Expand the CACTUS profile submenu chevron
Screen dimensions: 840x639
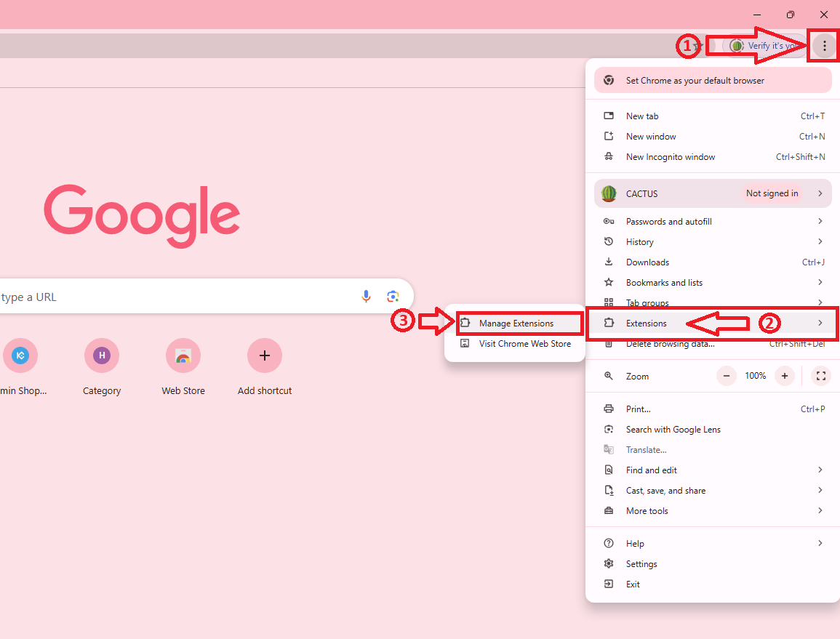coord(820,193)
